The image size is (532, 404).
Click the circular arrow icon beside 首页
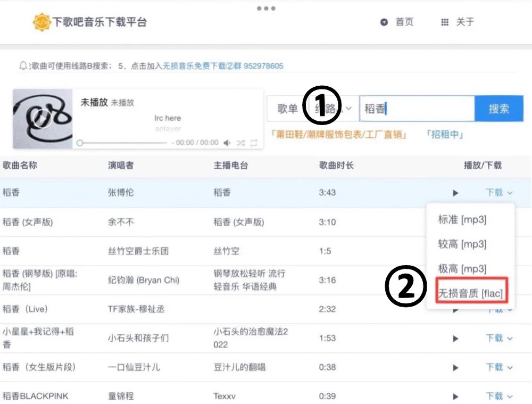coord(383,22)
